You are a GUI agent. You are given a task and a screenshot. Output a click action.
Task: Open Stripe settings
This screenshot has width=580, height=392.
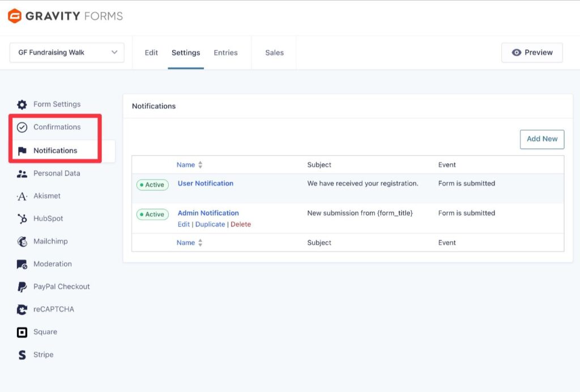point(43,355)
